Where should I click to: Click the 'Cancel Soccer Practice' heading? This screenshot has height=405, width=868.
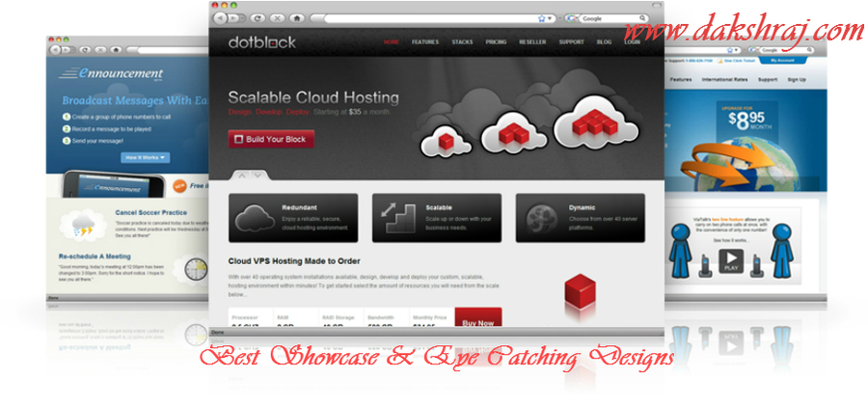click(151, 212)
